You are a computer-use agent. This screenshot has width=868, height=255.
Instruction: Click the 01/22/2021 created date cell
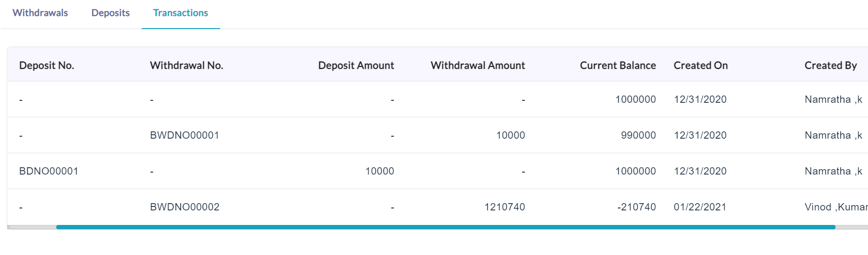point(700,207)
